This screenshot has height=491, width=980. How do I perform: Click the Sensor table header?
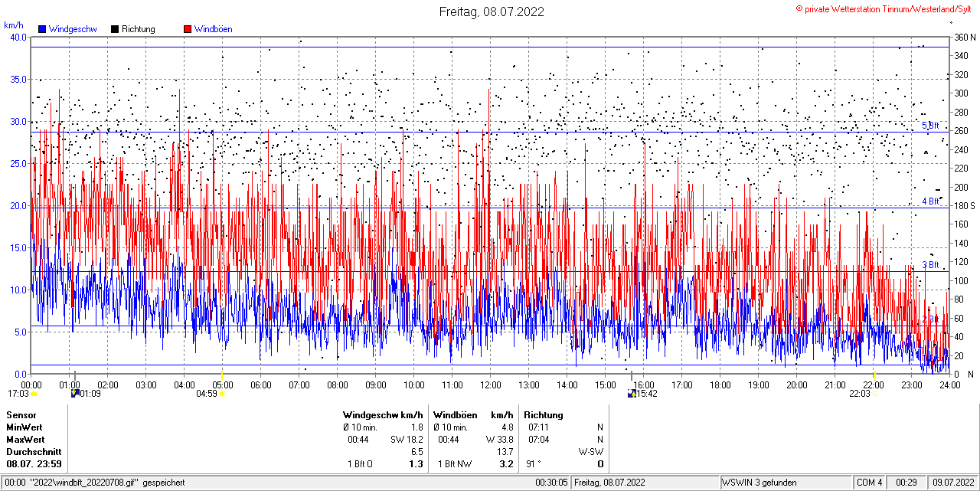(21, 415)
